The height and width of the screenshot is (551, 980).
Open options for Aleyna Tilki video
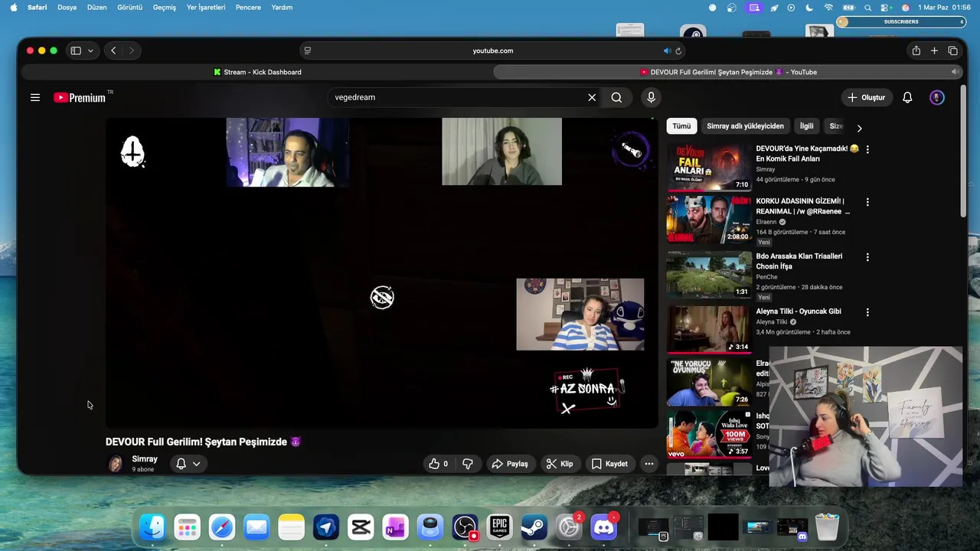click(867, 312)
